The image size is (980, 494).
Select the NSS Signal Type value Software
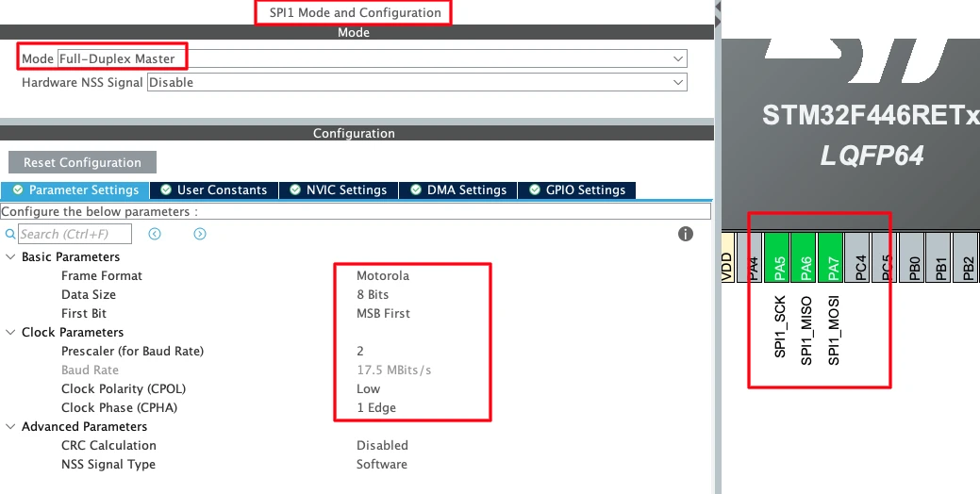[x=381, y=464]
